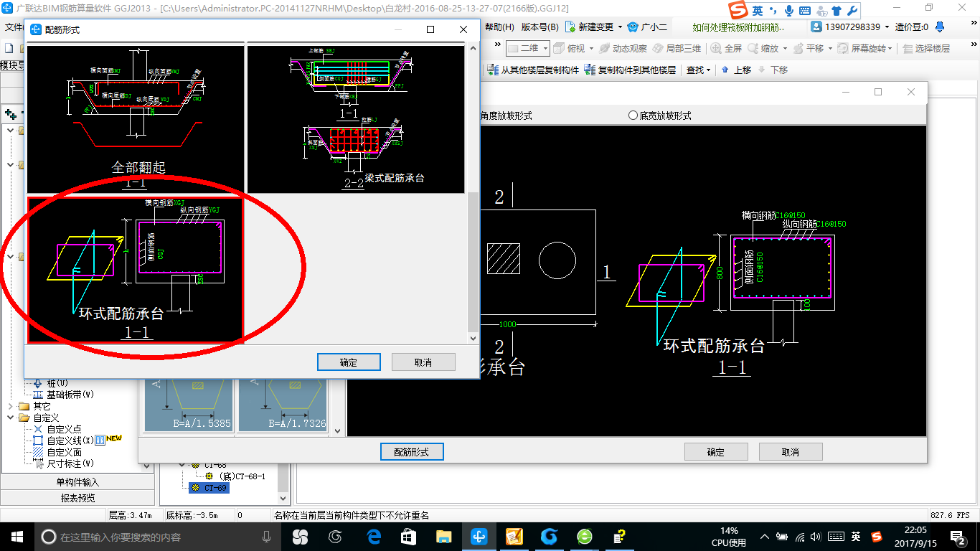Screen dimensions: 980x551
Task: Select 桩(U) pile tree item
Action: (51, 383)
